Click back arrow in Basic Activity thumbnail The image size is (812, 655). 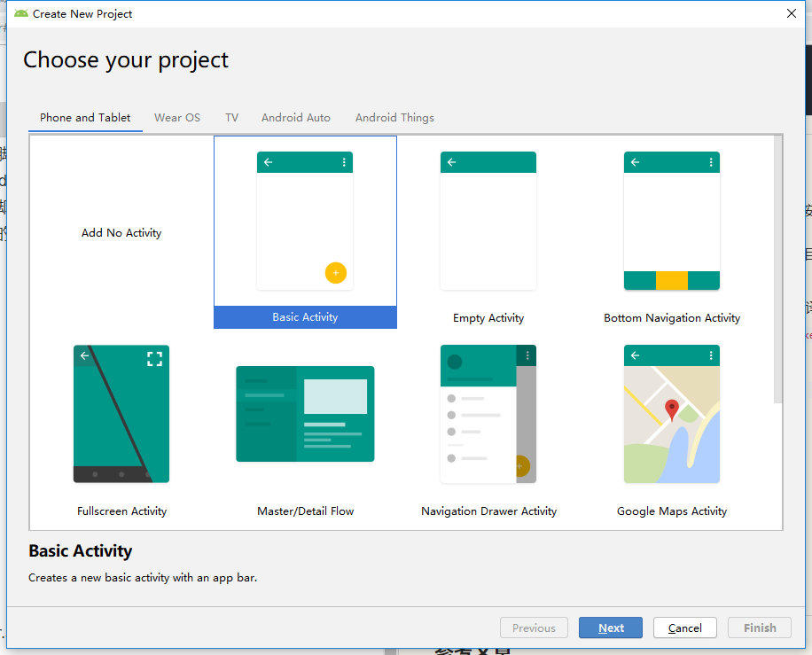pos(269,162)
